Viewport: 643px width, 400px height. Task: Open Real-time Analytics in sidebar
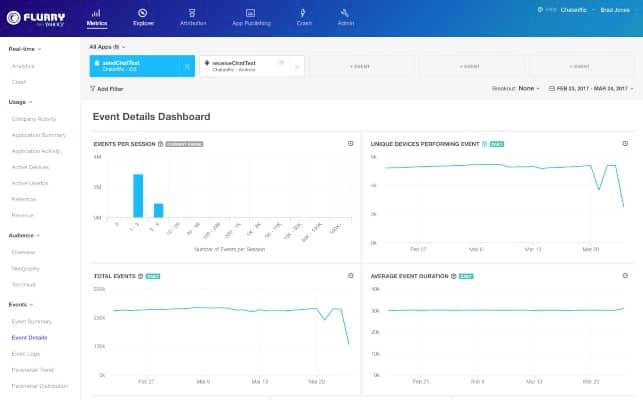pyautogui.click(x=23, y=66)
